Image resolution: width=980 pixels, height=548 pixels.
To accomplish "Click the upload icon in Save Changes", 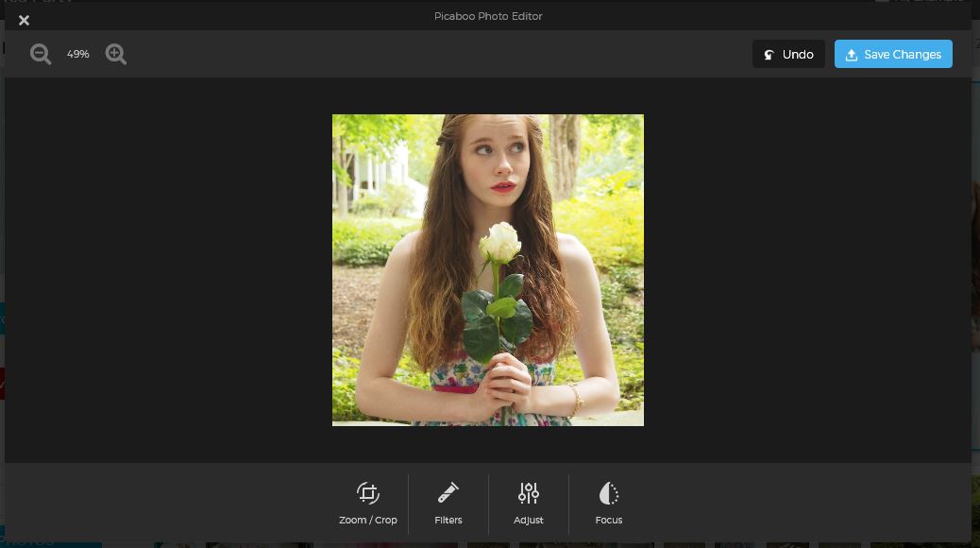I will [x=852, y=55].
